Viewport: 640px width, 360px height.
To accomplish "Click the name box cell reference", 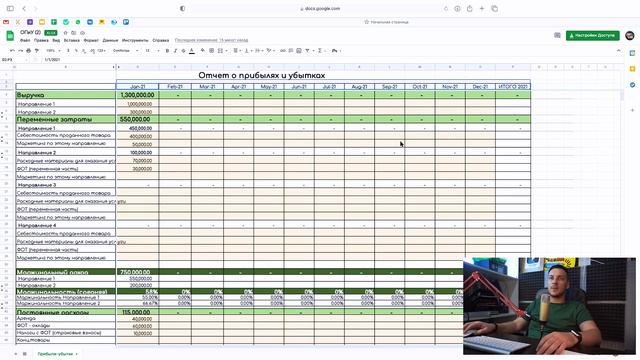I will click(13, 60).
